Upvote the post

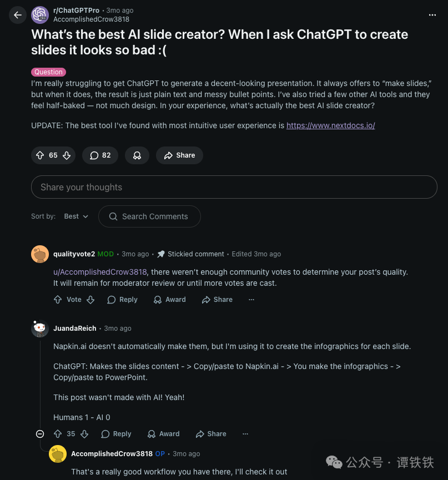pyautogui.click(x=39, y=155)
